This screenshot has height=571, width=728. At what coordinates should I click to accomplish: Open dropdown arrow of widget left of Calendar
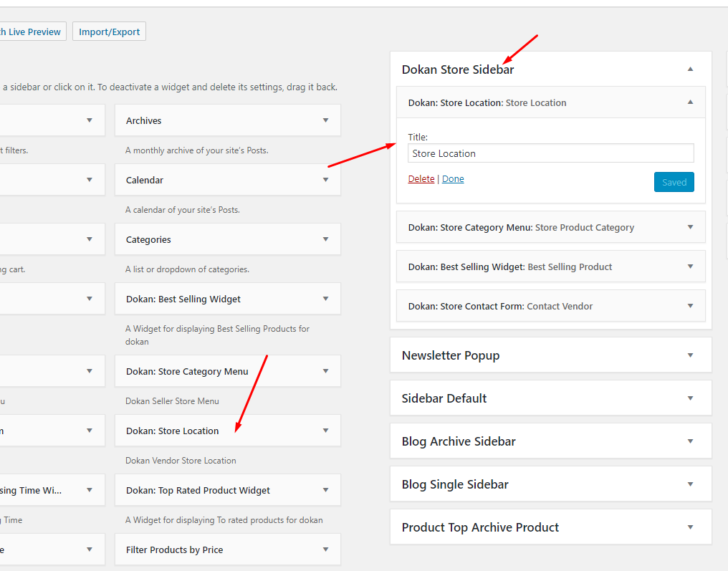click(90, 180)
